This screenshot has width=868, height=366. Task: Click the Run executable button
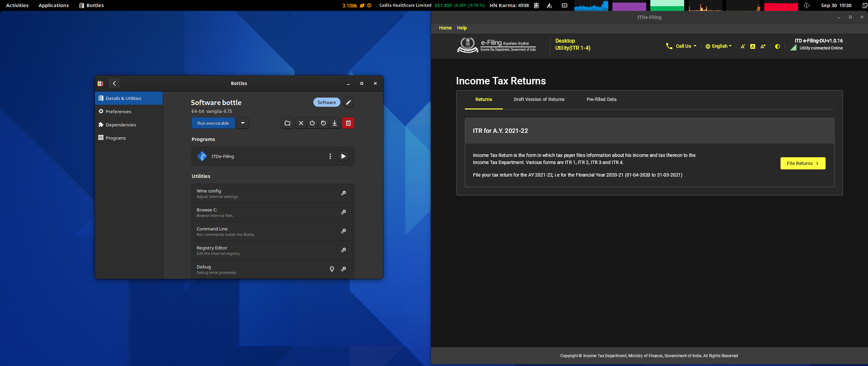tap(213, 123)
